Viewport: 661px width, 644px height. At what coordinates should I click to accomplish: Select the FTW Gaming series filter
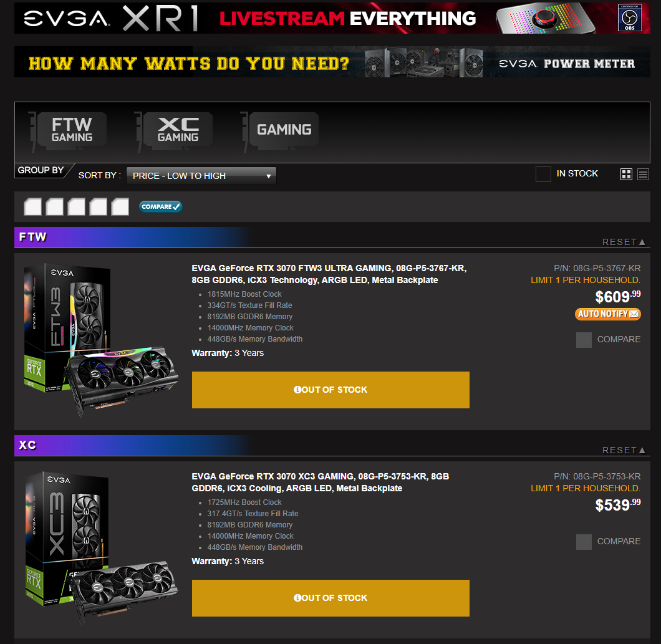pyautogui.click(x=68, y=132)
